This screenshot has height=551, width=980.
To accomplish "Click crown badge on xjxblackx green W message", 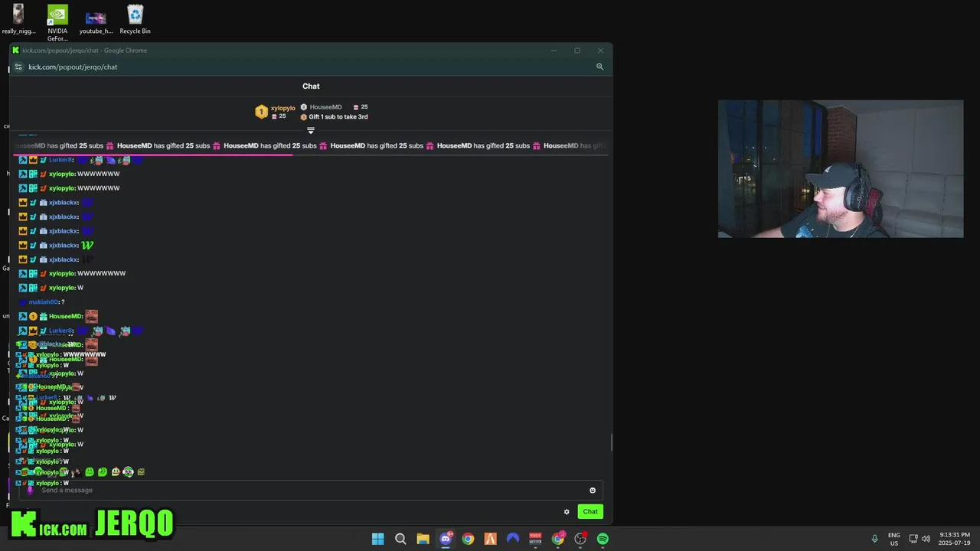I will [x=23, y=245].
